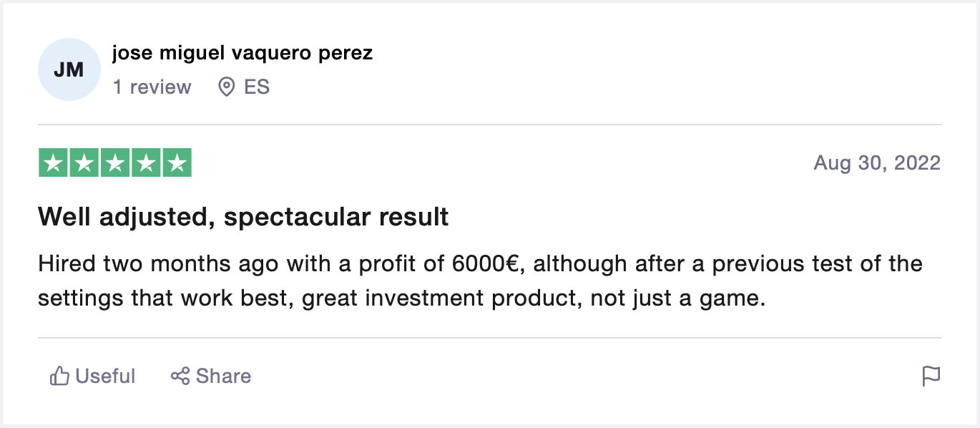Viewport: 980px width, 428px height.
Task: Mark the review as Useful via its label
Action: click(105, 376)
